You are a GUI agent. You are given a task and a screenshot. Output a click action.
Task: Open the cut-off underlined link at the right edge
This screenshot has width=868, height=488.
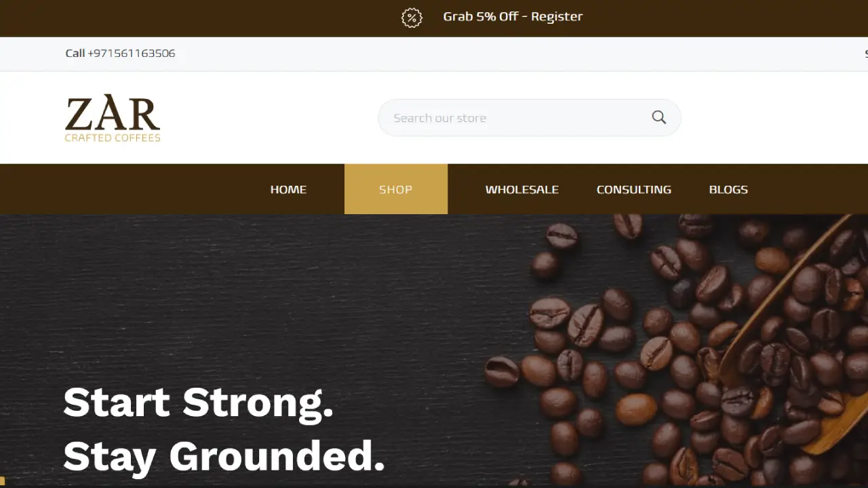(x=866, y=54)
